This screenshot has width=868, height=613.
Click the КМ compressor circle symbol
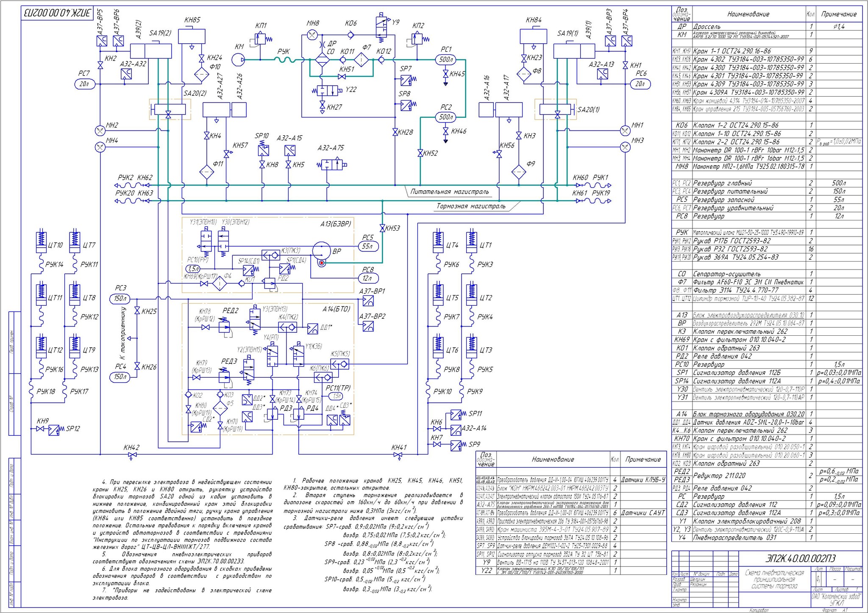point(238,60)
